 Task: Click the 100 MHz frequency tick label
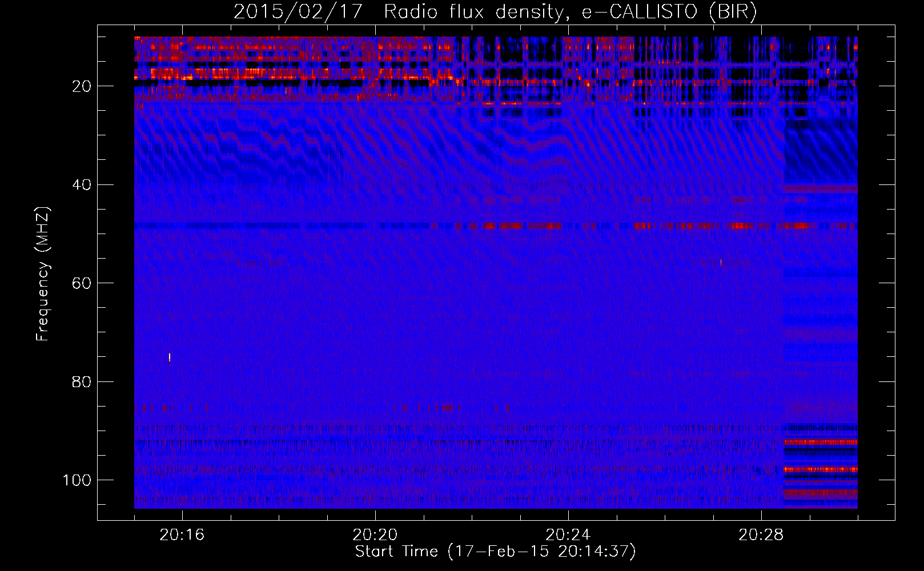(78, 480)
